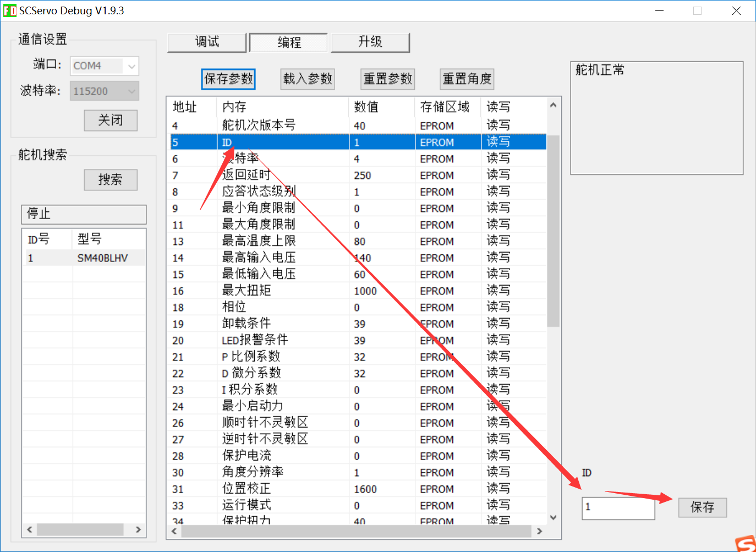Click the 关闭 port button
Image resolution: width=756 pixels, height=552 pixels.
click(x=111, y=121)
